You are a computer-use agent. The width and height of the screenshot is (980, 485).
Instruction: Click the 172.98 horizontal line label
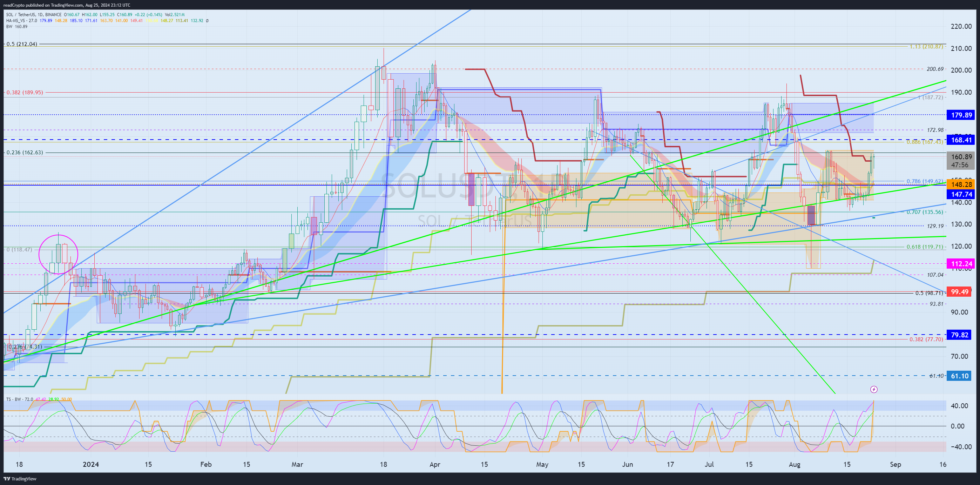coord(935,130)
